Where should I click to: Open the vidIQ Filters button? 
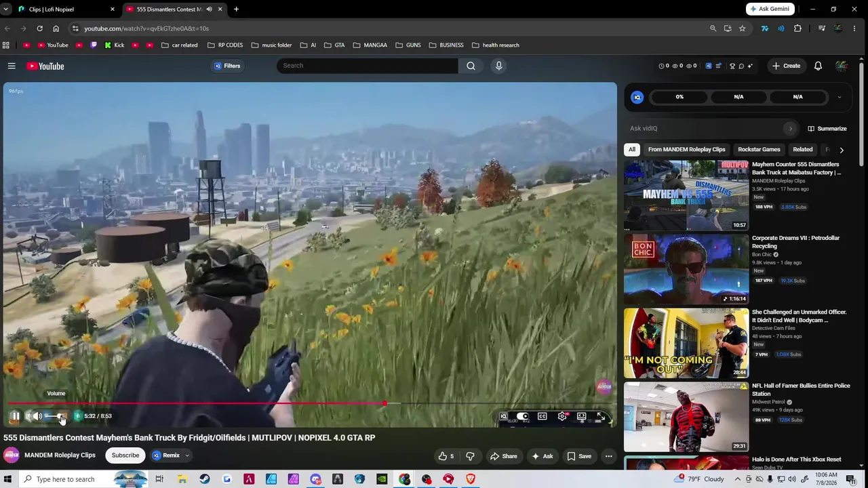click(228, 66)
